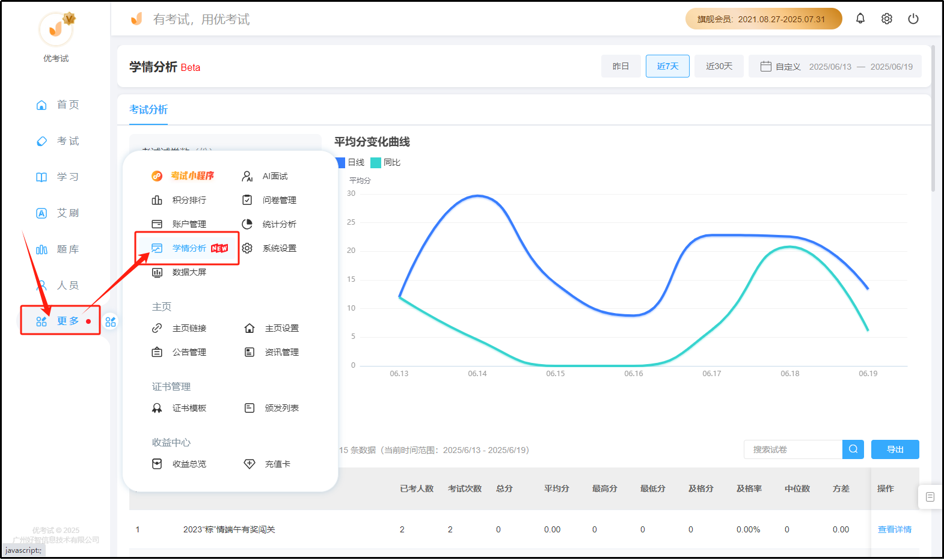Click 及格率 column header

point(749,488)
